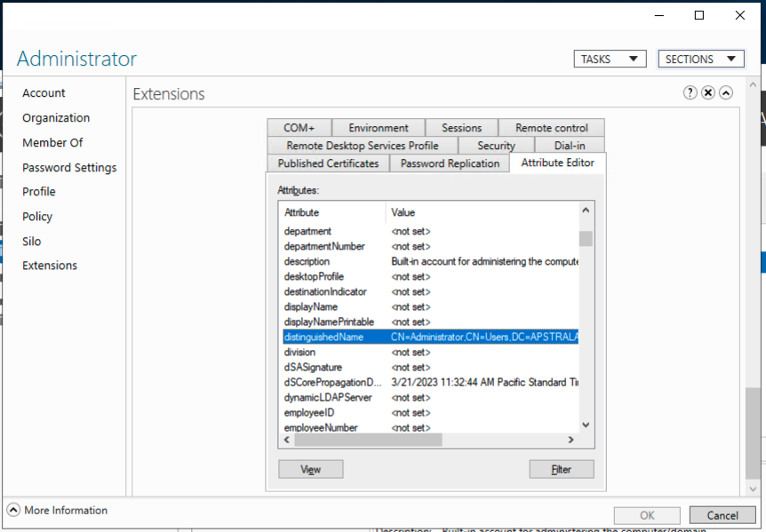The image size is (766, 532).
Task: Collapse the Extensions section using the chevron icon
Action: click(725, 92)
